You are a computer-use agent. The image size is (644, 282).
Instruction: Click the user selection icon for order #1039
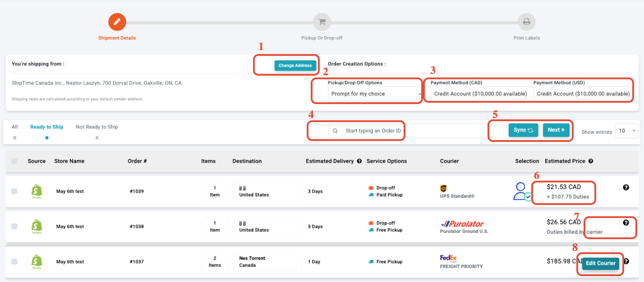(x=522, y=191)
